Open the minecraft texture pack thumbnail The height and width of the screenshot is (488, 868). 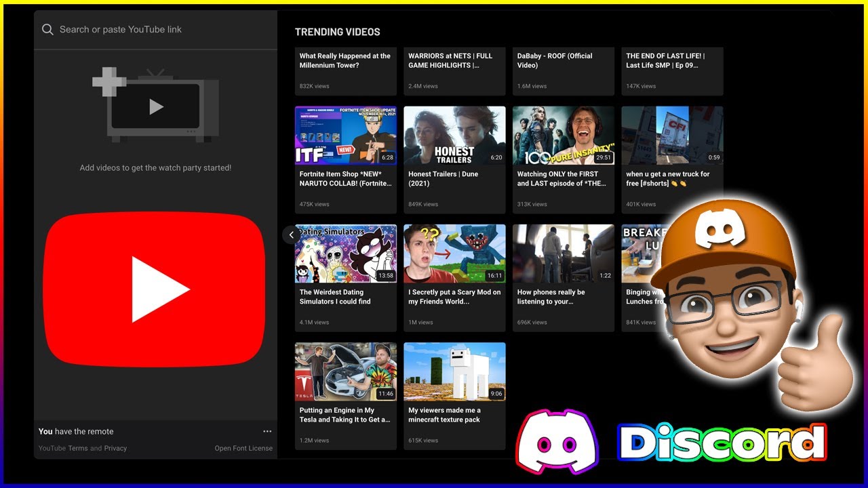[454, 371]
